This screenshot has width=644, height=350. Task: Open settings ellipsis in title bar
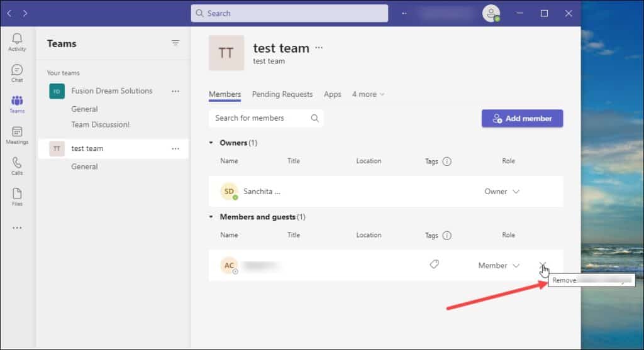coord(404,13)
